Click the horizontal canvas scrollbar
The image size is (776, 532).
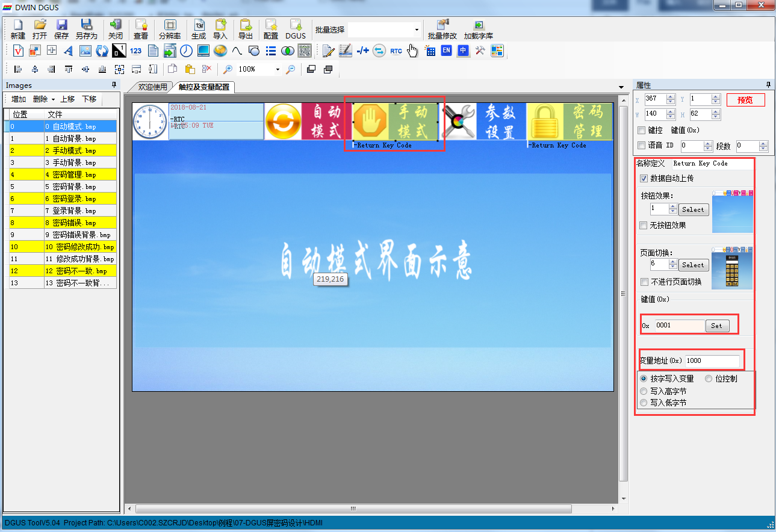(353, 509)
